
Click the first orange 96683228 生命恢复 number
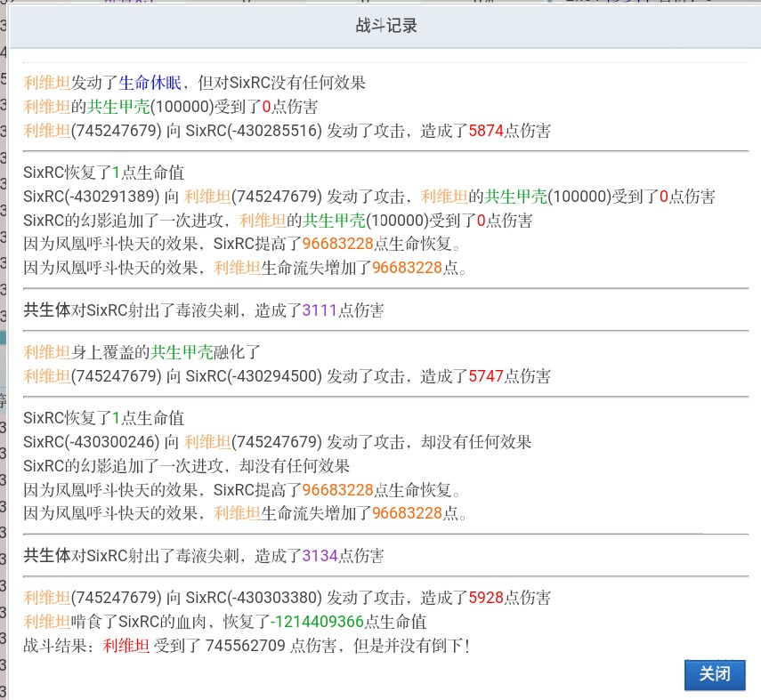[338, 244]
